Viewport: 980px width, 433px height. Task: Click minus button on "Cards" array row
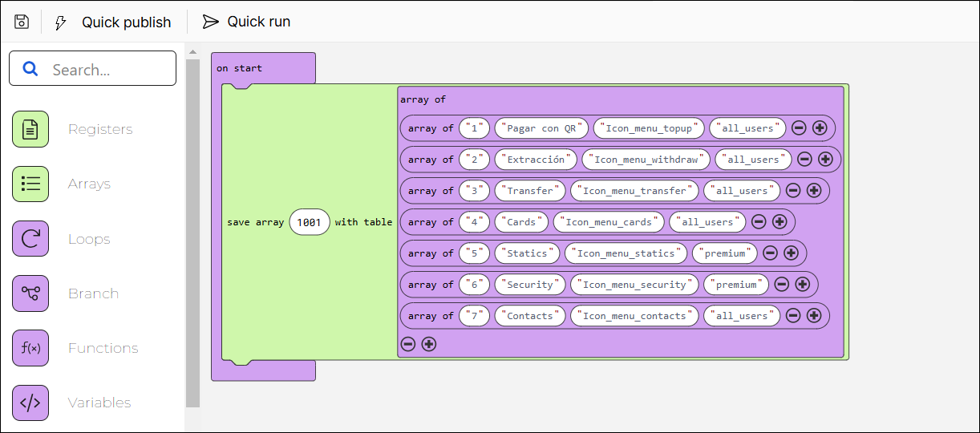point(759,222)
